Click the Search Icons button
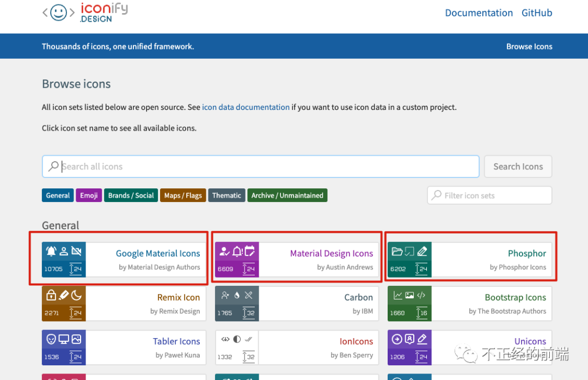This screenshot has height=380, width=588. coord(518,167)
